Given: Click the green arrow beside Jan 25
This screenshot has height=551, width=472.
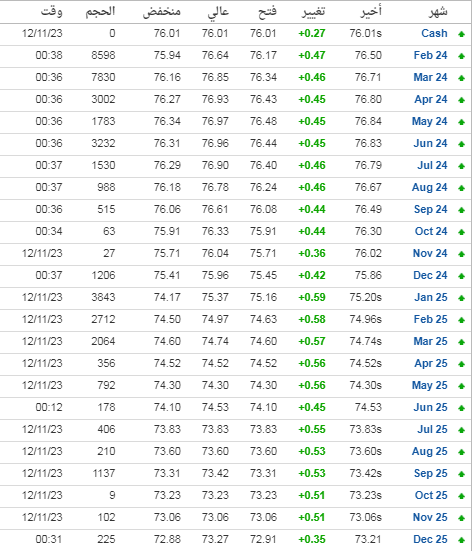Looking at the screenshot, I should 461,298.
